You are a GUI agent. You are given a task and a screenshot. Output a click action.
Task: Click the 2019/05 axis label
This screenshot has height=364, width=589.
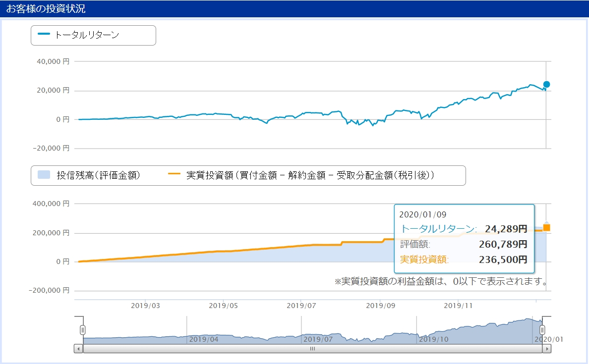[x=223, y=306]
